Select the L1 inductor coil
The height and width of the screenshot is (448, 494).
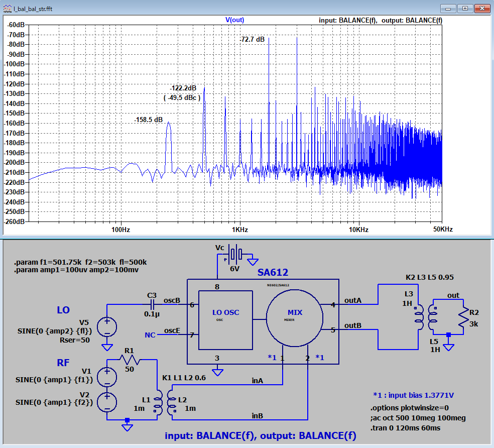click(x=158, y=402)
